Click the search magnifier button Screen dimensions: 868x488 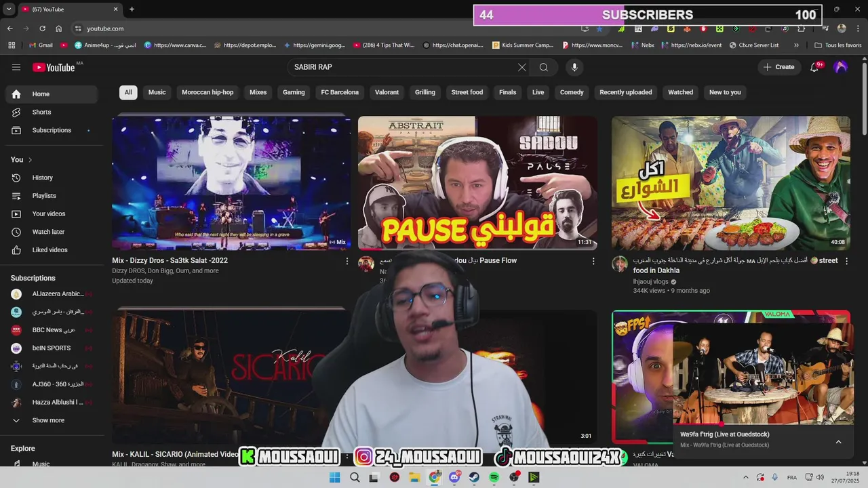(x=544, y=67)
